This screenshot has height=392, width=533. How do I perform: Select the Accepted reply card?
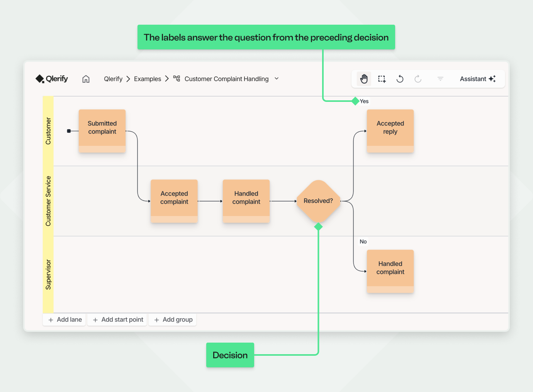click(390, 131)
